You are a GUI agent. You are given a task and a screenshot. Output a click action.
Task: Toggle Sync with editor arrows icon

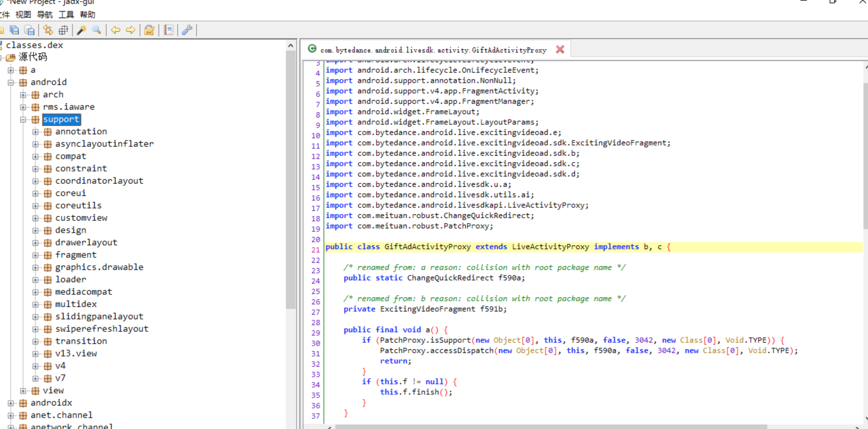48,30
